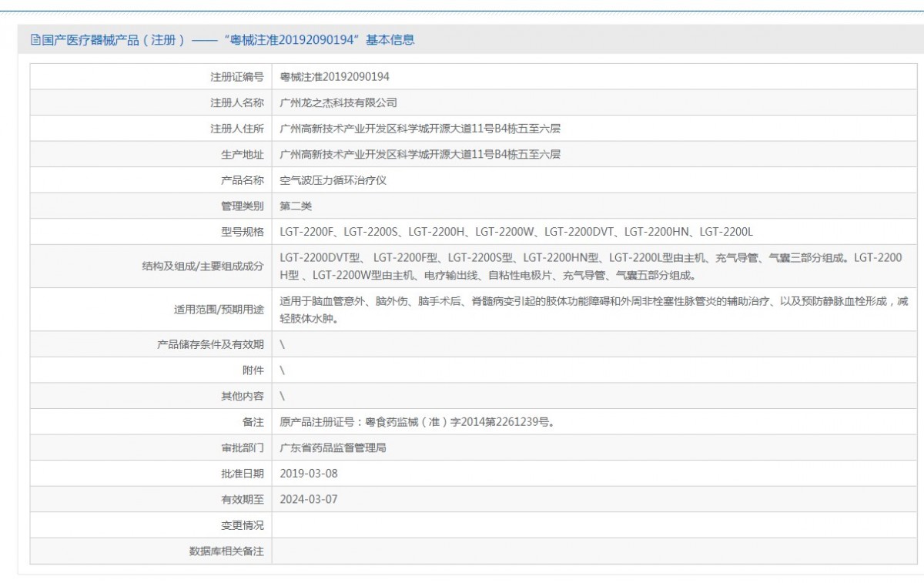The image size is (924, 583).
Task: Click the label 审批部门
Action: (x=243, y=447)
